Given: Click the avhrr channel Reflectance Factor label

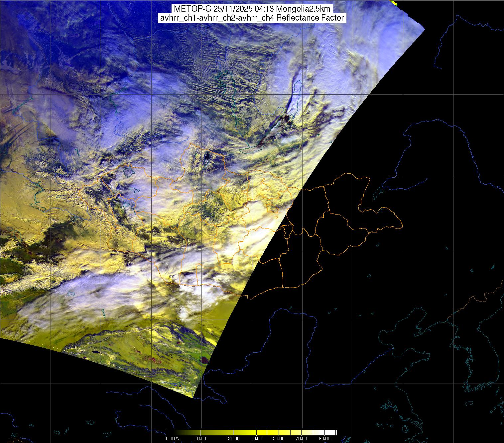Looking at the screenshot, I should (252, 18).
